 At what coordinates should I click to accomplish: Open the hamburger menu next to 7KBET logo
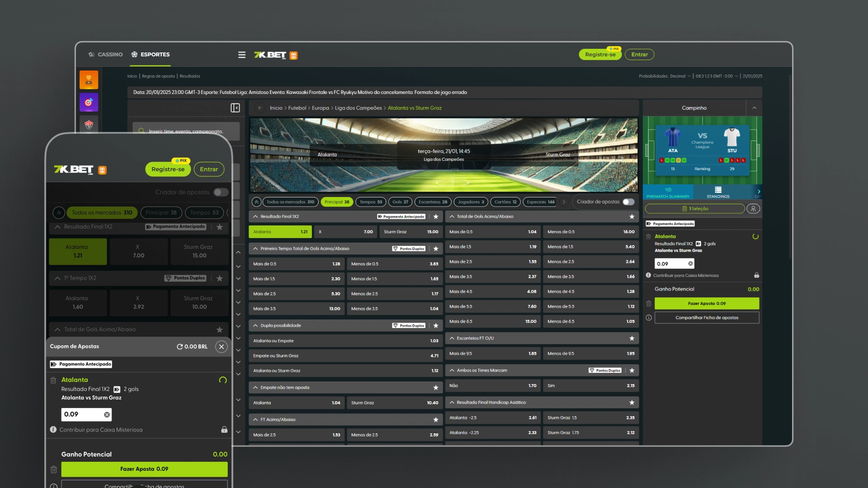(242, 55)
